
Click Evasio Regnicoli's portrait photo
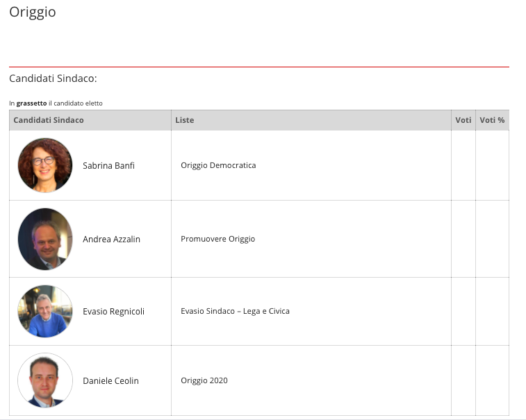[x=45, y=311]
